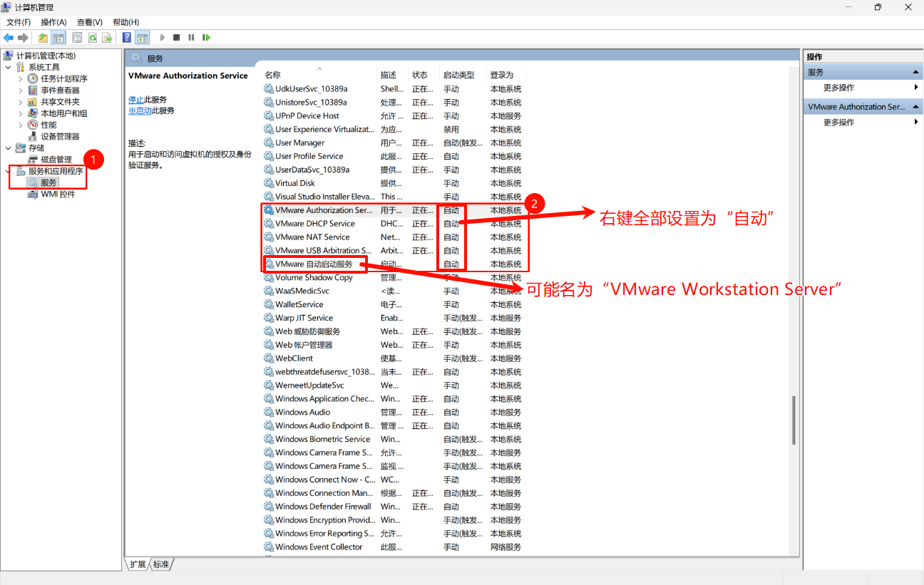Sort by the 名称 column header
Image resolution: width=924 pixels, height=585 pixels.
click(319, 75)
